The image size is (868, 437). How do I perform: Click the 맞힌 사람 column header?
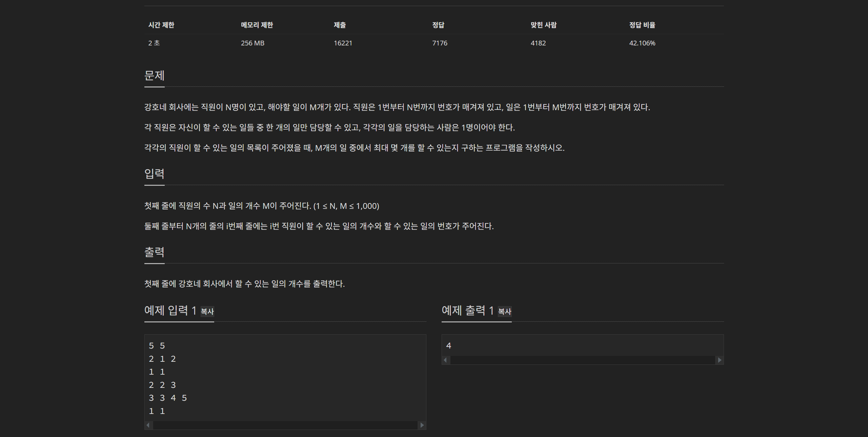click(543, 25)
